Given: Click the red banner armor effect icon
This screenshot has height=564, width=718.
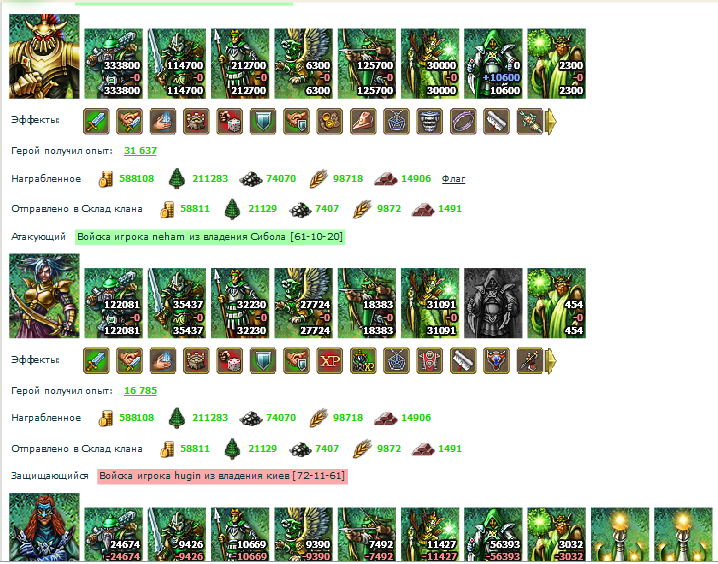Looking at the screenshot, I should tap(430, 361).
